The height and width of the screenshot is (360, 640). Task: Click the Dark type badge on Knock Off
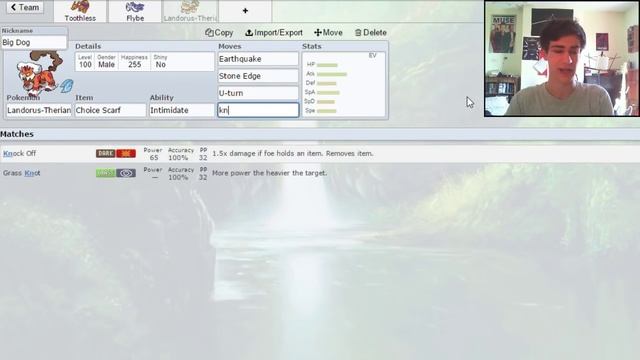coord(105,153)
